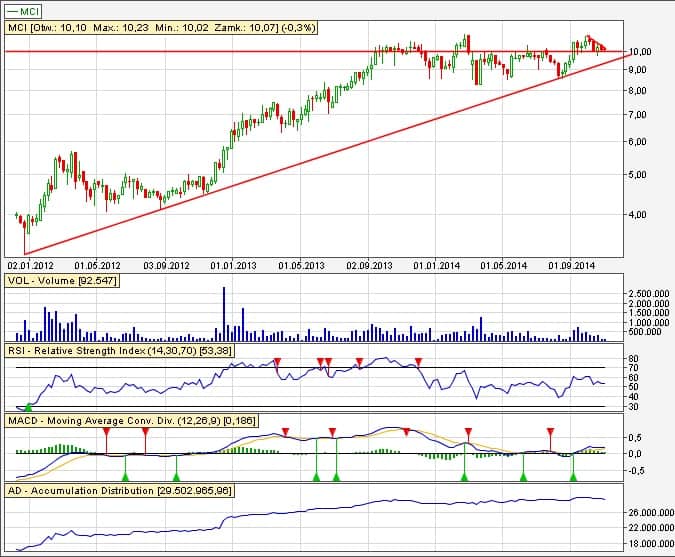
Task: Select the first red sell marker on RSI
Action: tap(278, 360)
